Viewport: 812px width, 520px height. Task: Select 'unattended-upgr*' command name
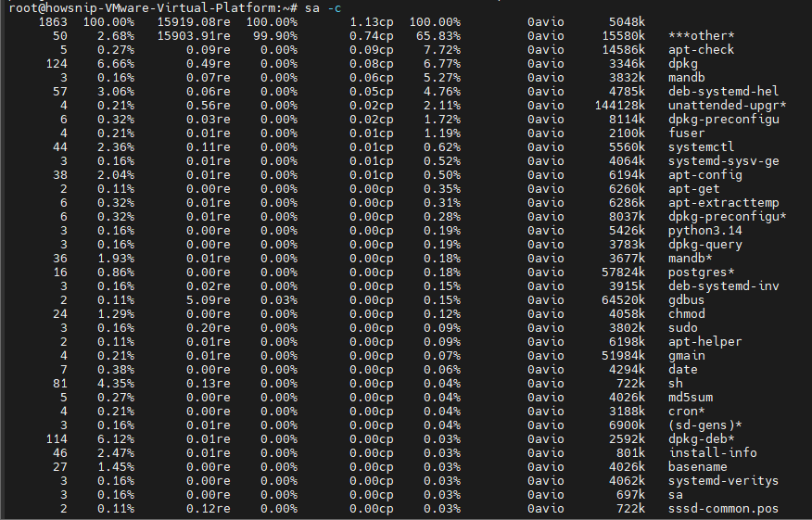click(727, 105)
